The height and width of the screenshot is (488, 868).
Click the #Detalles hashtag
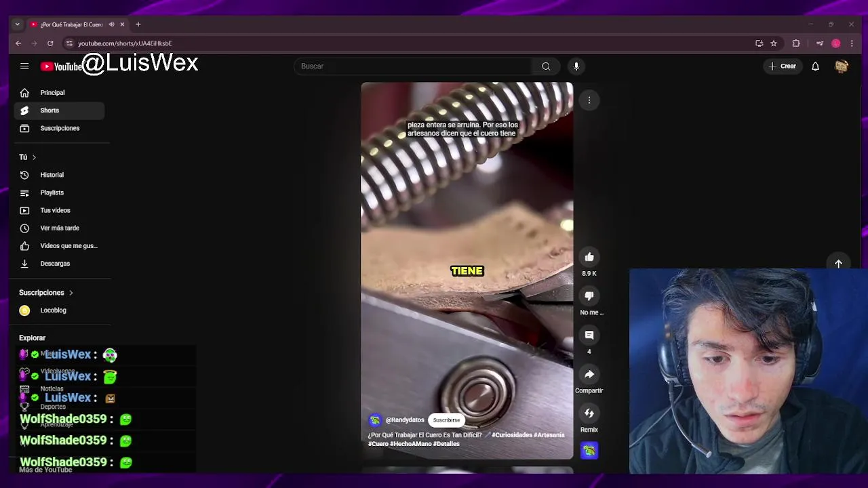(x=447, y=444)
